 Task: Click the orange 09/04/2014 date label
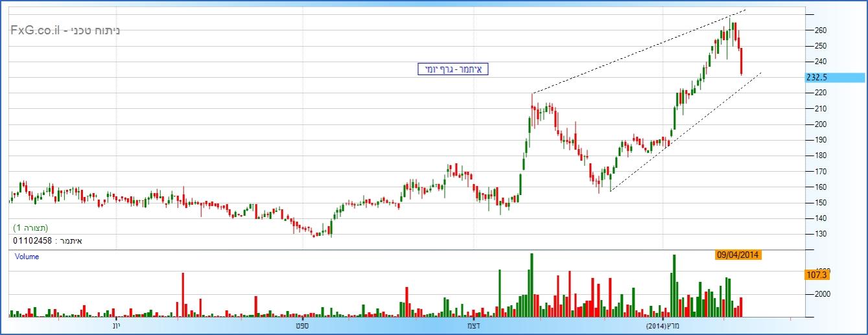(738, 255)
